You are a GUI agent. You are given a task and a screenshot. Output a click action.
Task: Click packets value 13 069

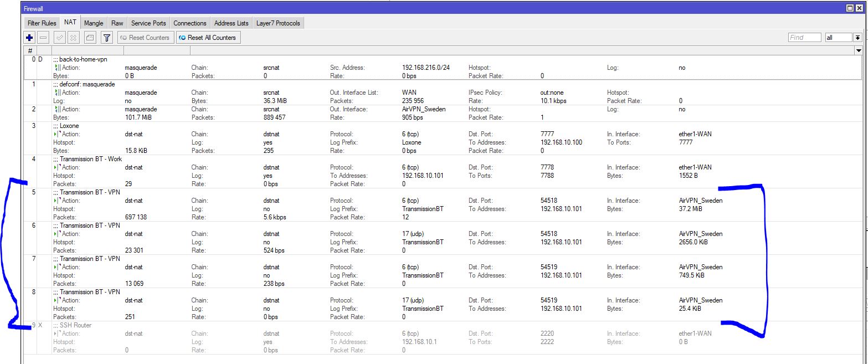134,284
